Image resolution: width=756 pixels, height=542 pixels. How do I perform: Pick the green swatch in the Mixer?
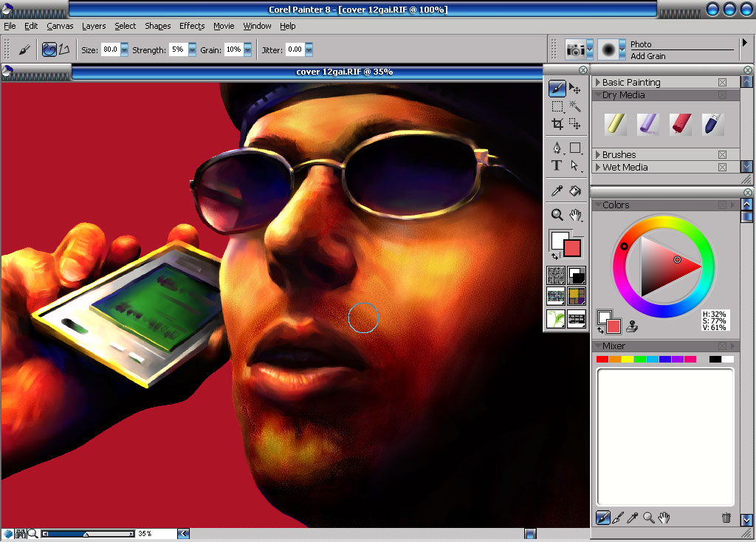[640, 360]
